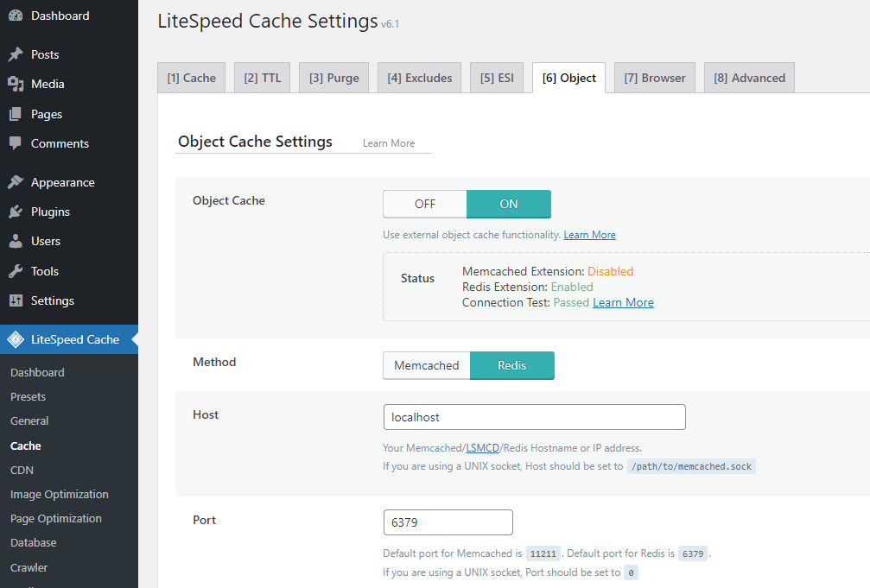Open the [8] Advanced tab

pos(750,78)
